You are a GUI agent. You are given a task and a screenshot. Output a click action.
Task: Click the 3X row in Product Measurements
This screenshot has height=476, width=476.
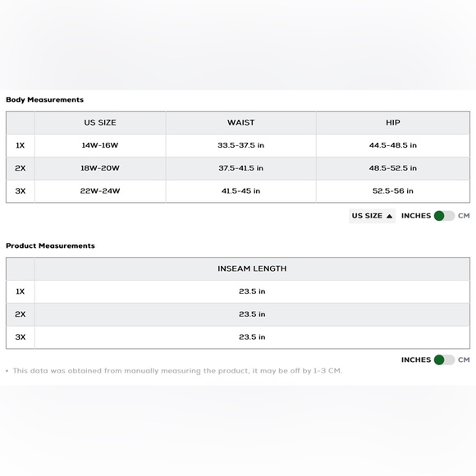click(x=238, y=337)
